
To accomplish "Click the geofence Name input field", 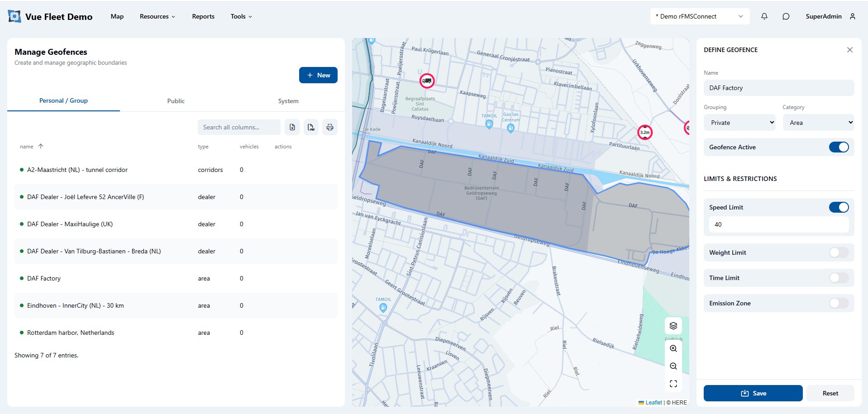I will [779, 88].
